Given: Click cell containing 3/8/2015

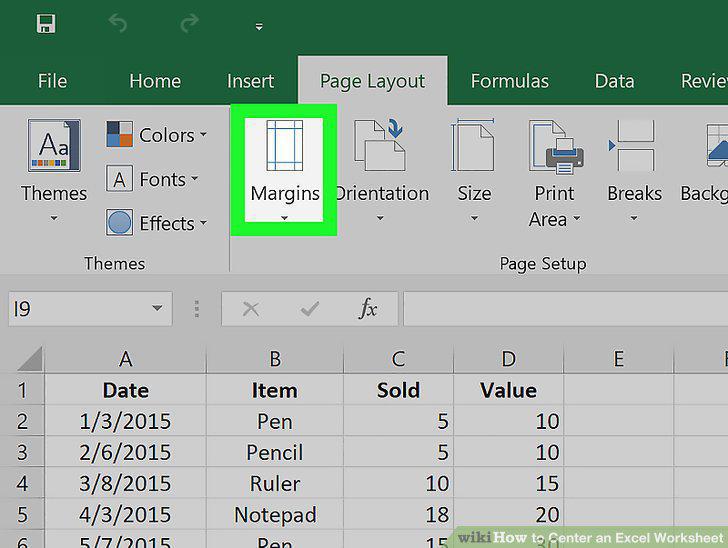Looking at the screenshot, I should click(x=125, y=483).
